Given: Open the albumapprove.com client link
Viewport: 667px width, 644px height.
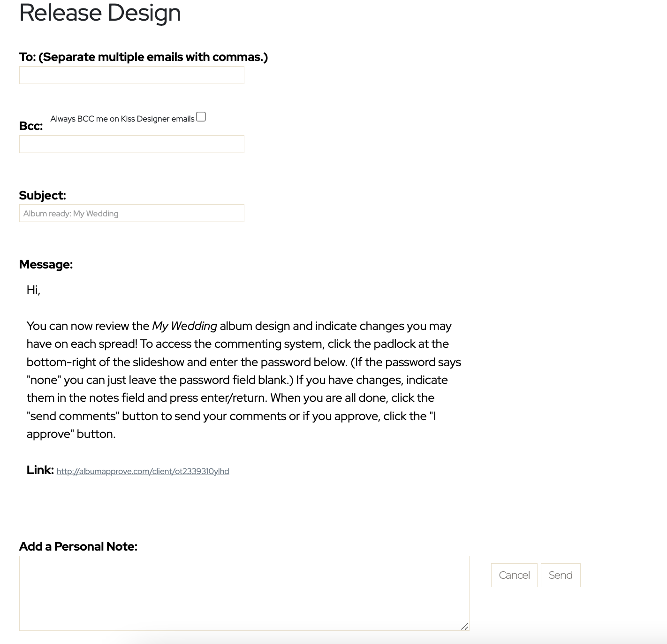Looking at the screenshot, I should (143, 471).
